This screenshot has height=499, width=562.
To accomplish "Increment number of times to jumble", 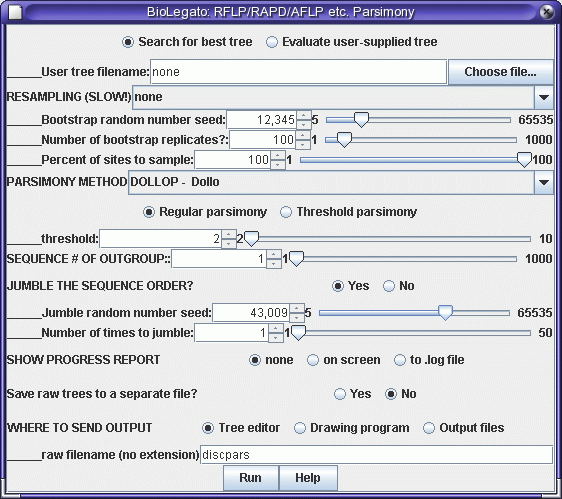I will pyautogui.click(x=276, y=328).
